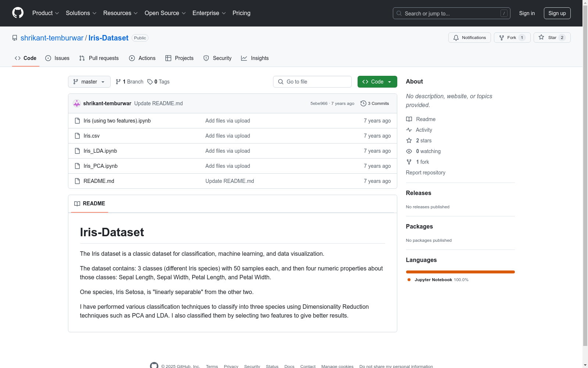
Task: Open the Releases section heading
Action: [419, 193]
